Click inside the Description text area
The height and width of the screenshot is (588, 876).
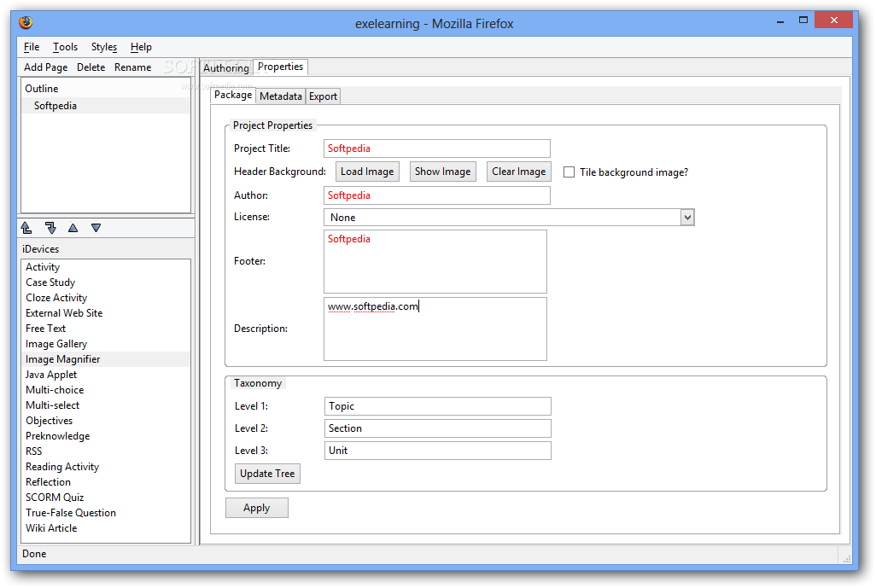pyautogui.click(x=435, y=329)
